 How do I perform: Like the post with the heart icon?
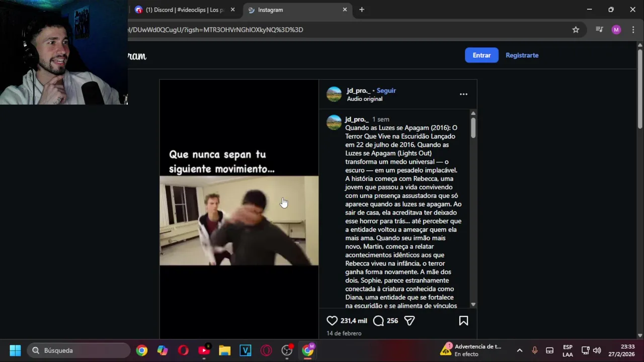coord(332,321)
